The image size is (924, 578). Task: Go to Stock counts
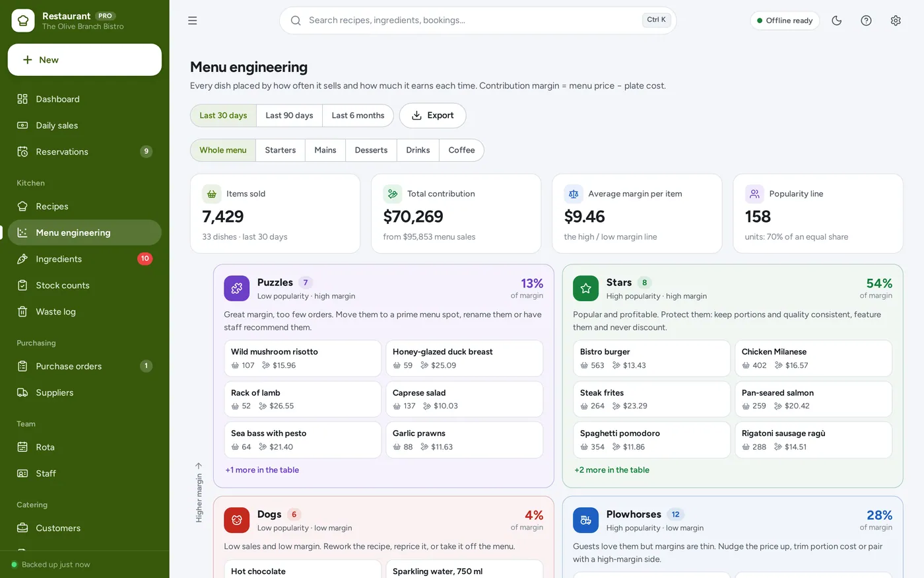[x=84, y=285]
